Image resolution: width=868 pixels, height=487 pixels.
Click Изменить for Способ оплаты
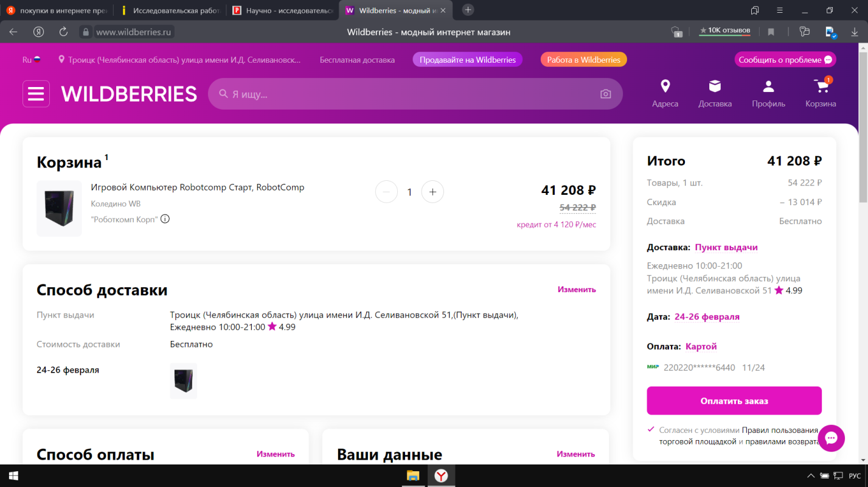point(276,454)
